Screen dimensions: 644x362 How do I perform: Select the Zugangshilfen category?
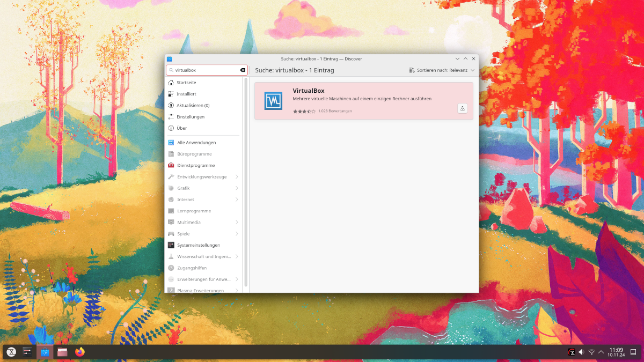(204, 268)
